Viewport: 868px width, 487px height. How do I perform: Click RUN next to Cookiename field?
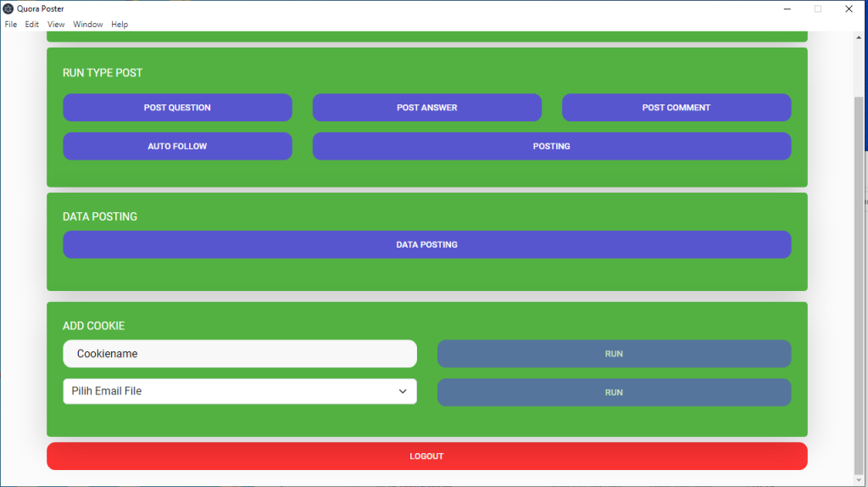click(x=614, y=354)
